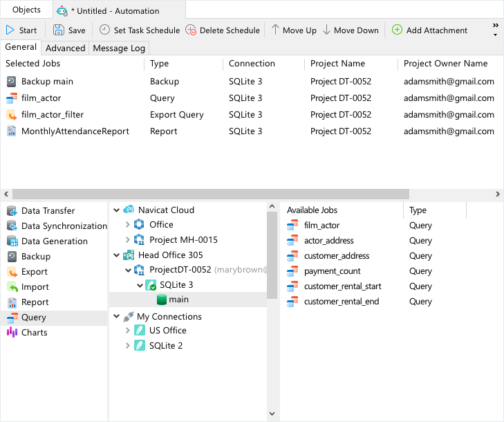Select the Import job type icon
This screenshot has height=422, width=504.
tap(12, 287)
